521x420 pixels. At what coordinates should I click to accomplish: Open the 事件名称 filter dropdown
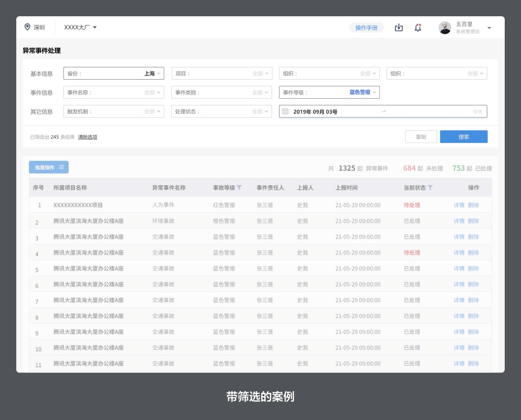pos(114,93)
